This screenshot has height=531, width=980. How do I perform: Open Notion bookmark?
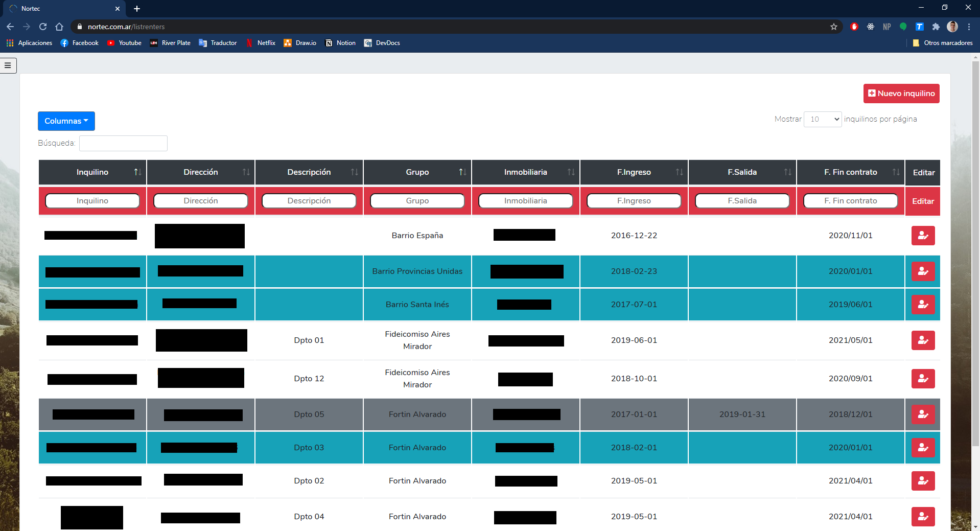tap(340, 43)
